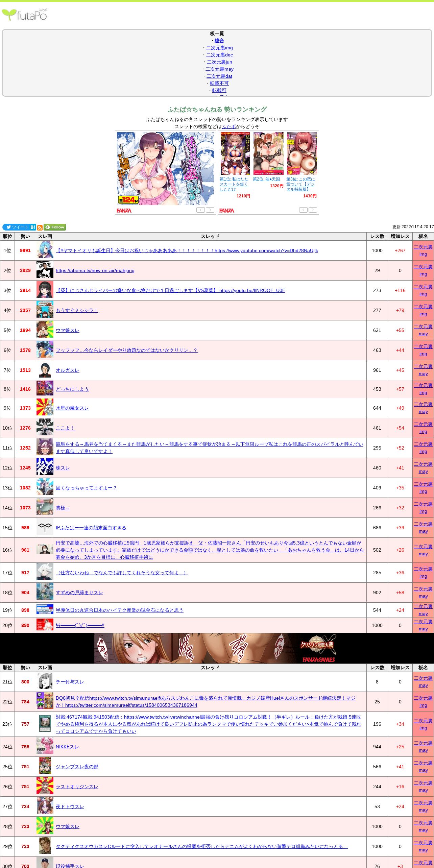434x868 pixels.
Task: Click the right ad banner's next arrow
Action: pos(313,210)
